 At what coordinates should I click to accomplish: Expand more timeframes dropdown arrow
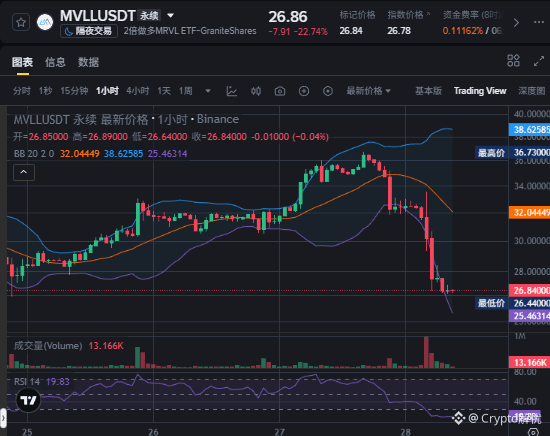click(208, 91)
